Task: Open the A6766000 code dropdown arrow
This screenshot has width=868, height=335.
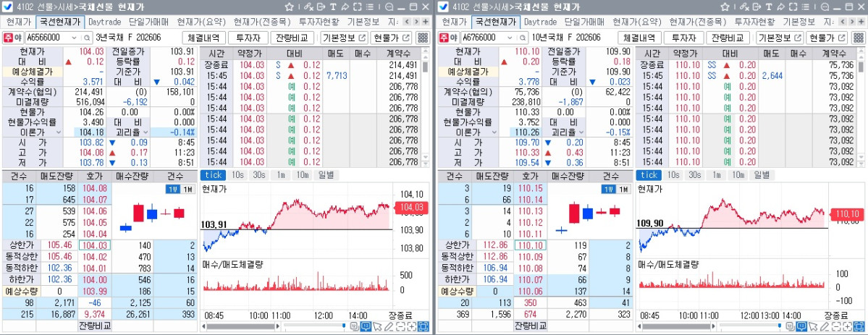Action: point(511,38)
